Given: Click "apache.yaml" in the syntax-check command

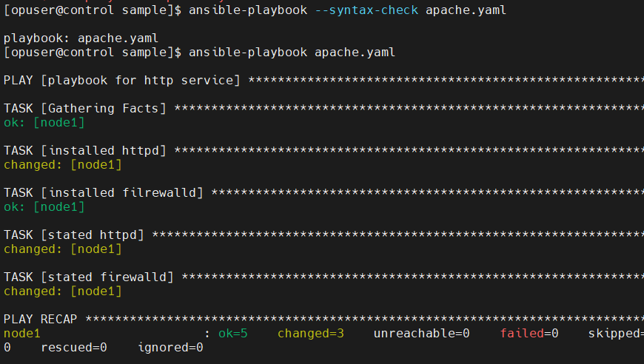Looking at the screenshot, I should (466, 10).
